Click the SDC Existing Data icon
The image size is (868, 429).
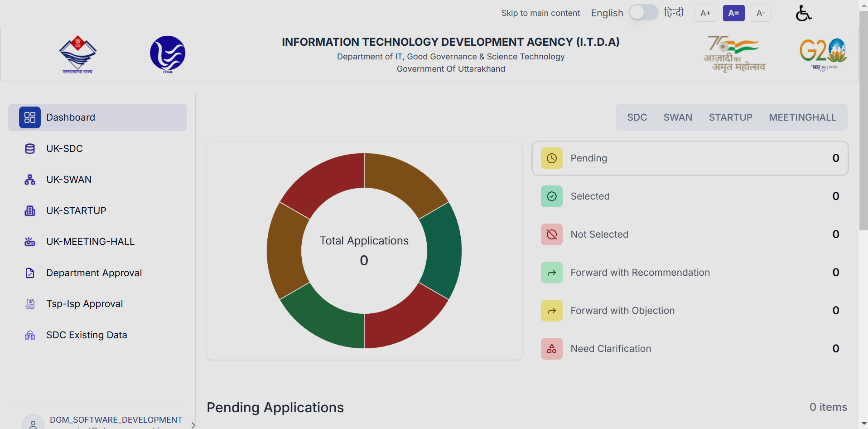[x=30, y=335]
